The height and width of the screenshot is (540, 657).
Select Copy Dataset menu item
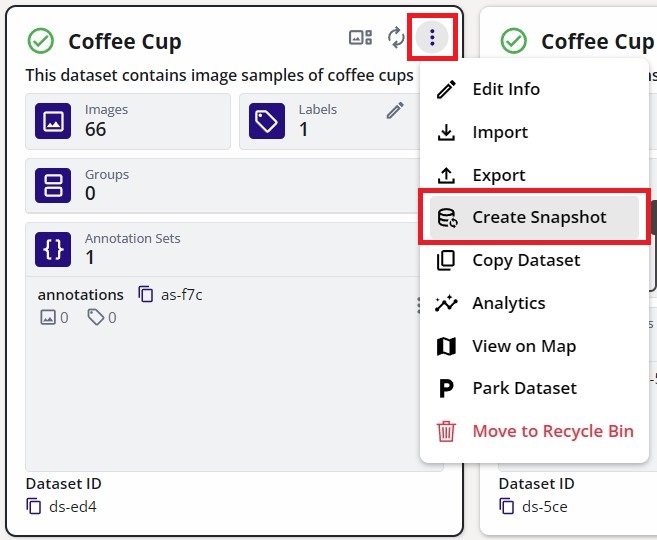(x=534, y=260)
